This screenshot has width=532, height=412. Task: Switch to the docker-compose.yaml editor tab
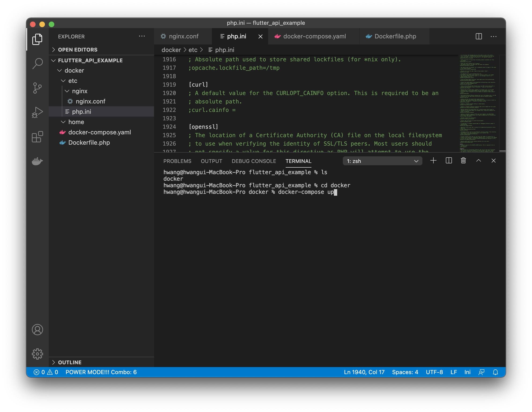[x=314, y=37]
